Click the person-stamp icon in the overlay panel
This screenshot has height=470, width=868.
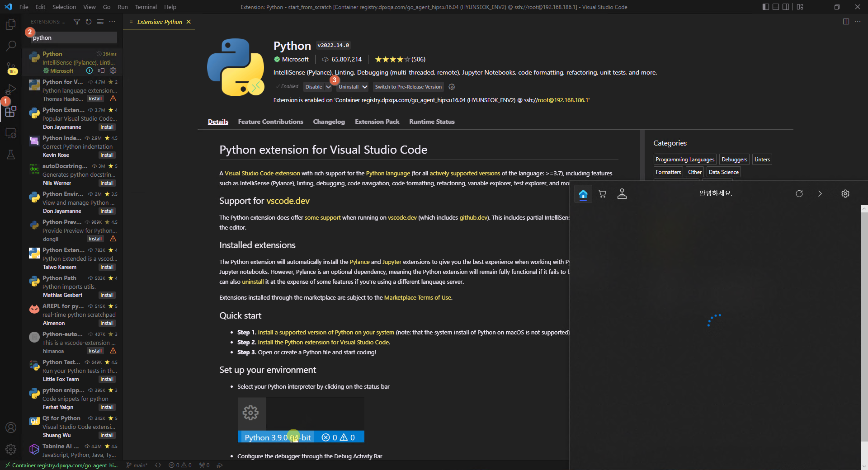point(622,194)
